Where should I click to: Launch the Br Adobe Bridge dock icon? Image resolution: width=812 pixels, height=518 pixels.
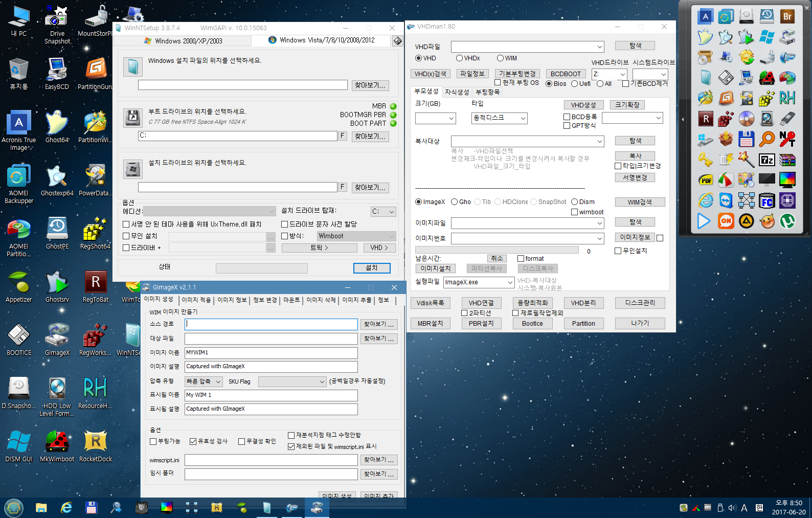(787, 16)
